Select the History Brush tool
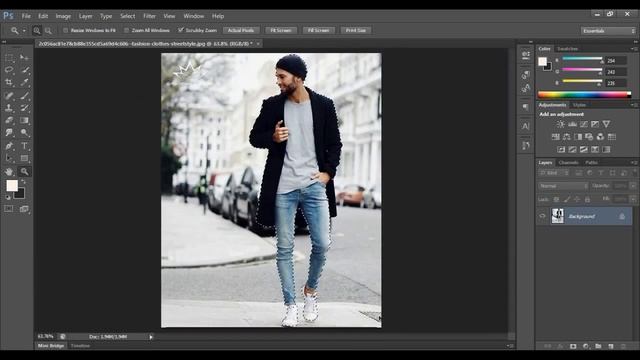 24,108
